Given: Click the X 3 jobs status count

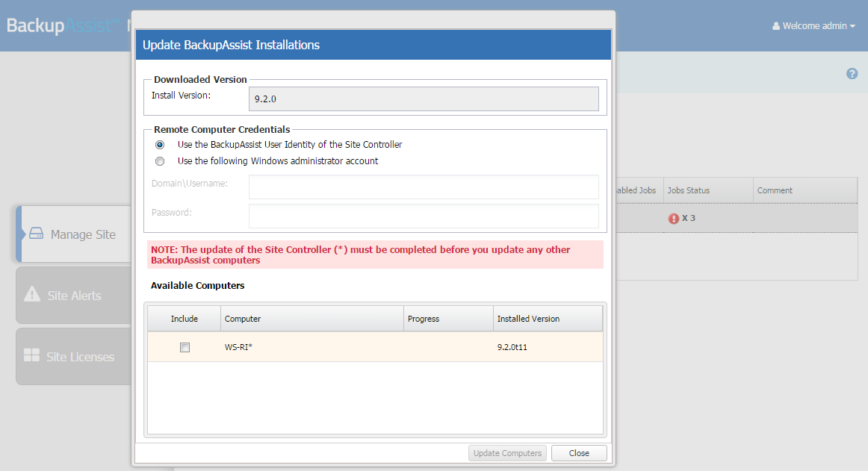Looking at the screenshot, I should pyautogui.click(x=689, y=218).
